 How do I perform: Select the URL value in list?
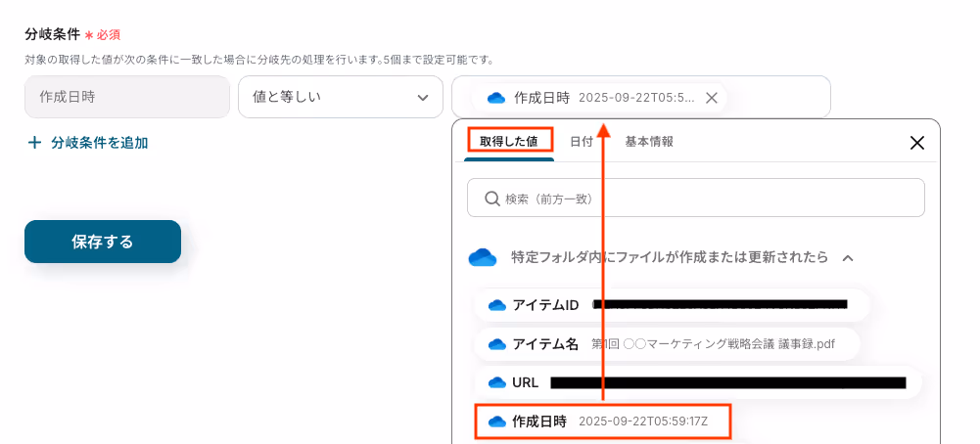697,382
